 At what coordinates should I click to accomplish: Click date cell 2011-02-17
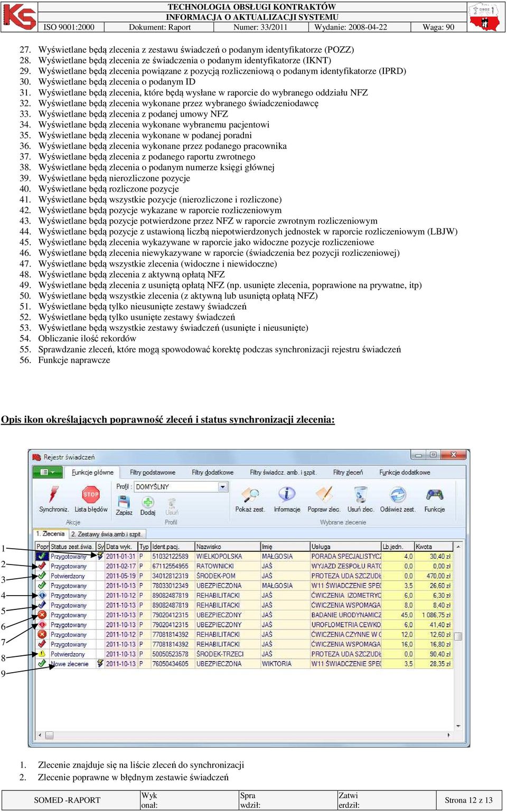pos(121,566)
